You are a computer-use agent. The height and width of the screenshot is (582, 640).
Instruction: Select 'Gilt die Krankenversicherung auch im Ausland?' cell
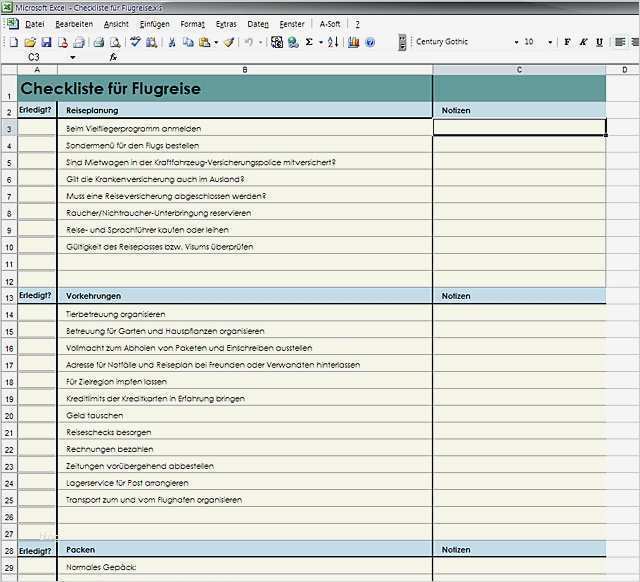(245, 179)
